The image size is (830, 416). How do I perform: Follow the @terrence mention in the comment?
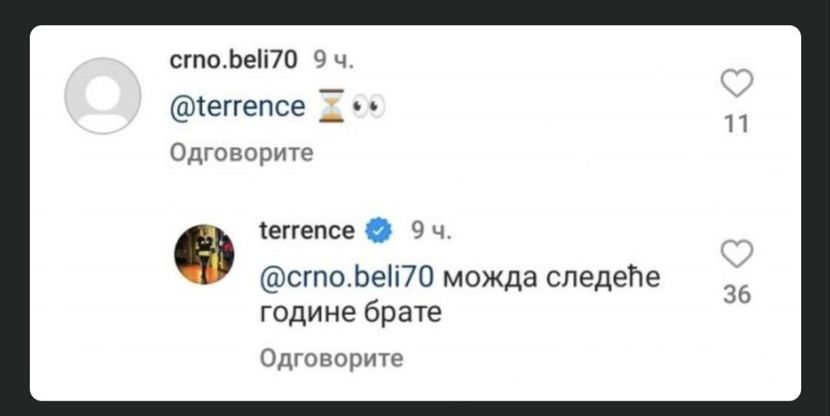237,107
